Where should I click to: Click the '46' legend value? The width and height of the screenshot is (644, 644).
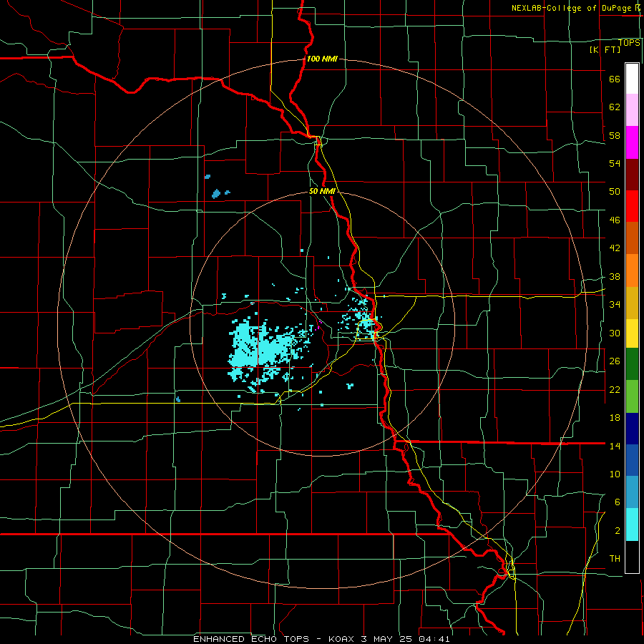(615, 220)
